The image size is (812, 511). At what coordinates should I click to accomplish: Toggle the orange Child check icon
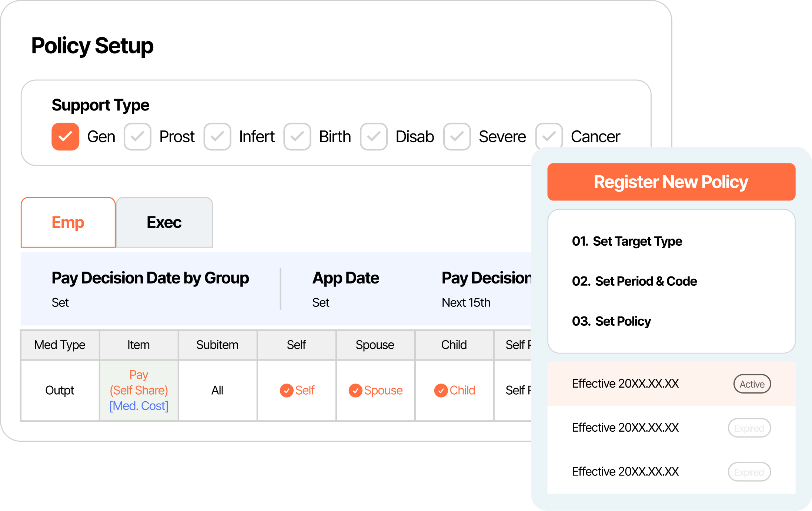tap(441, 390)
